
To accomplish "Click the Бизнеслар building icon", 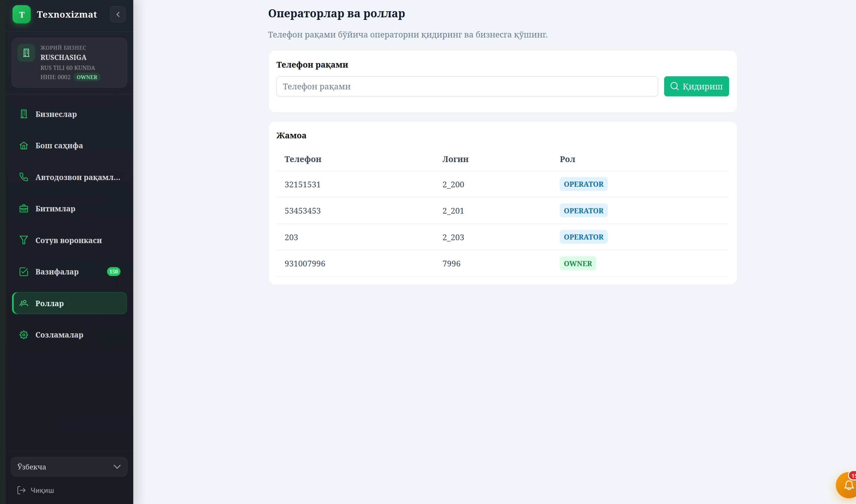I will (24, 114).
